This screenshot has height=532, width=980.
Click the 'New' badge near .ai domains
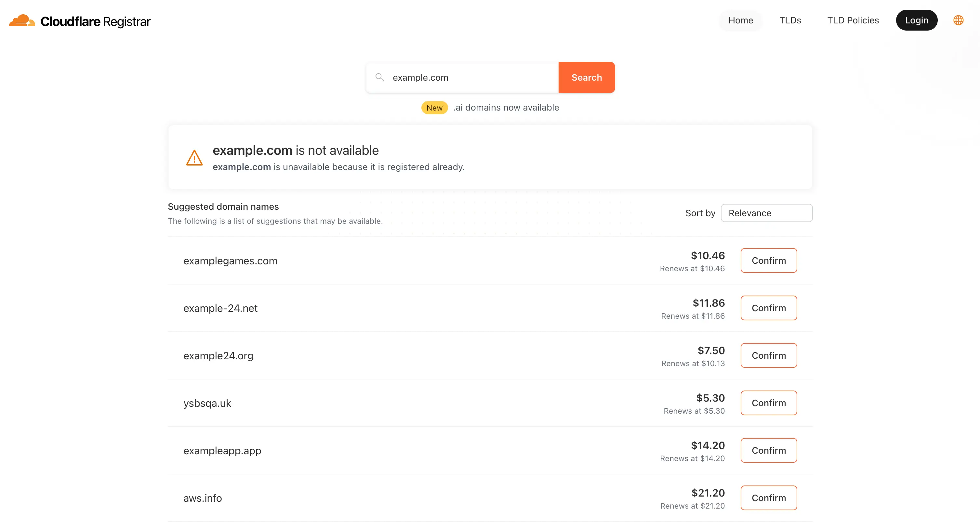(x=434, y=107)
